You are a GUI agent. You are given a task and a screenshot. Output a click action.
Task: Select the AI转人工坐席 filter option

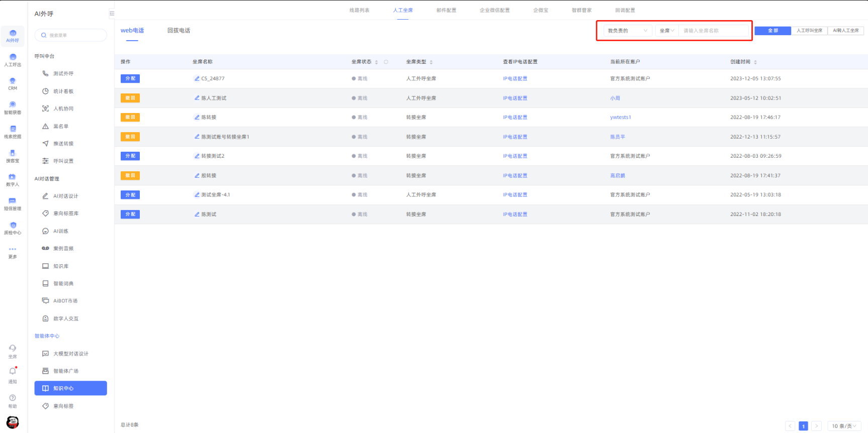(x=845, y=31)
